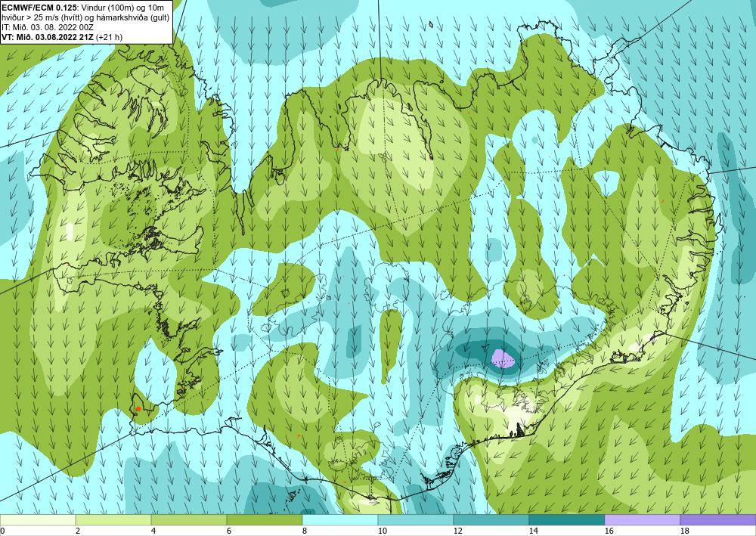Click the legend value label '18'

click(x=684, y=531)
